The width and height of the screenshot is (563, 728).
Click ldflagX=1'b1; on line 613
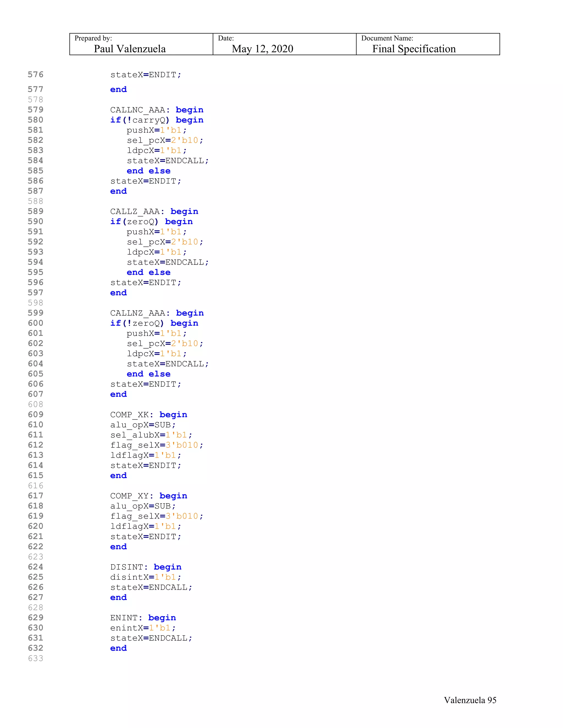coord(146,455)
